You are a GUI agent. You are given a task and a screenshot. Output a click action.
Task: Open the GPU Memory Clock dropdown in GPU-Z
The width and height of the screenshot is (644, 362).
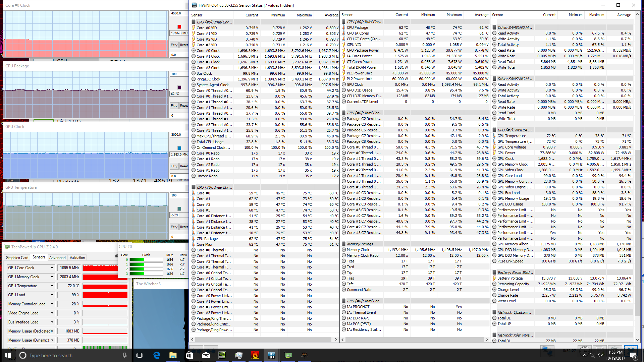pyautogui.click(x=52, y=277)
